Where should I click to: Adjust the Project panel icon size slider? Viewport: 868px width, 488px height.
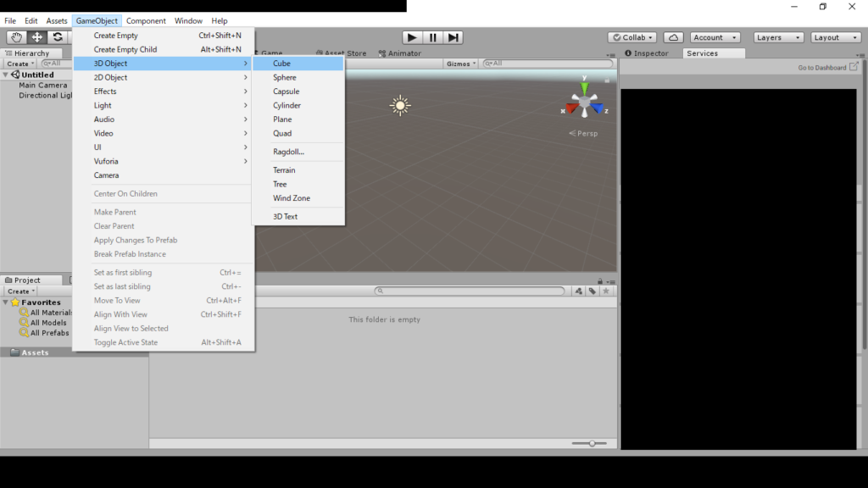[592, 443]
